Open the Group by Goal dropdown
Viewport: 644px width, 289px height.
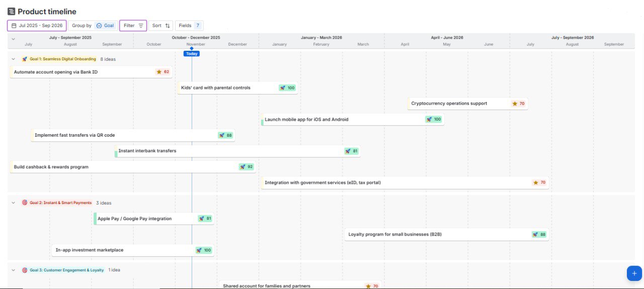coord(93,26)
